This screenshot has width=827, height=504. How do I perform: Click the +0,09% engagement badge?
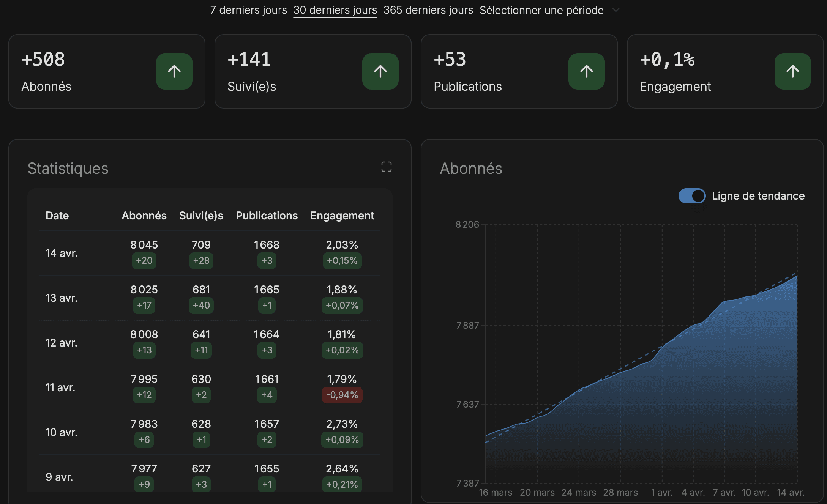coord(342,440)
